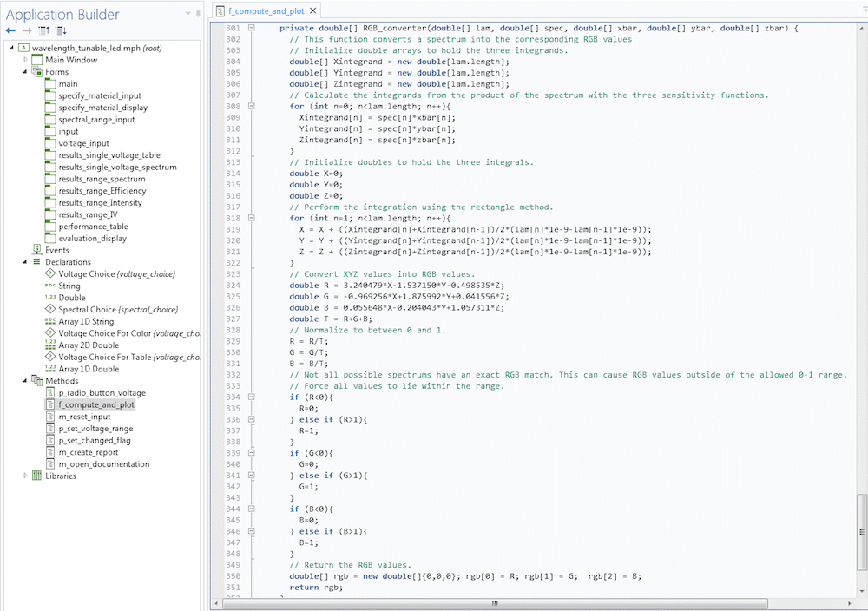The width and height of the screenshot is (868, 611).
Task: Switch to the f_compute_and_plot editor tab
Action: [x=266, y=10]
